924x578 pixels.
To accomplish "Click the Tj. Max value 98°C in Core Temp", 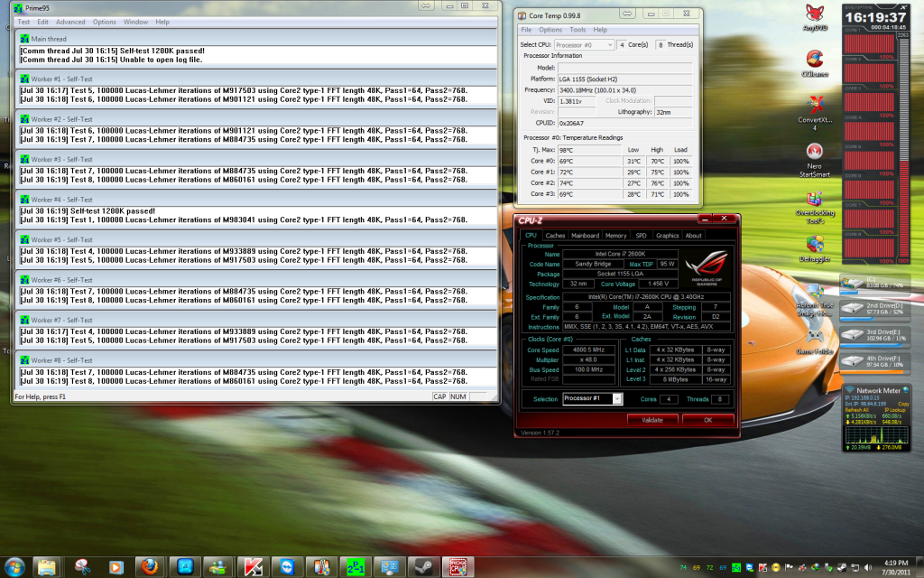I will coord(590,150).
